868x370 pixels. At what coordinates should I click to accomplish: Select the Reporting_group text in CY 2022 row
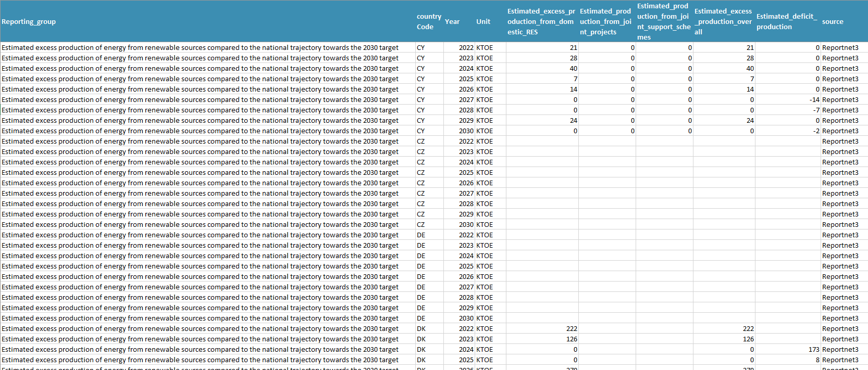tap(200, 47)
